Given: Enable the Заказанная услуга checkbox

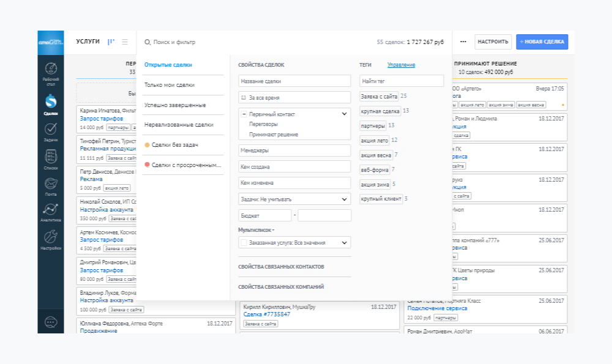Looking at the screenshot, I should coord(242,243).
